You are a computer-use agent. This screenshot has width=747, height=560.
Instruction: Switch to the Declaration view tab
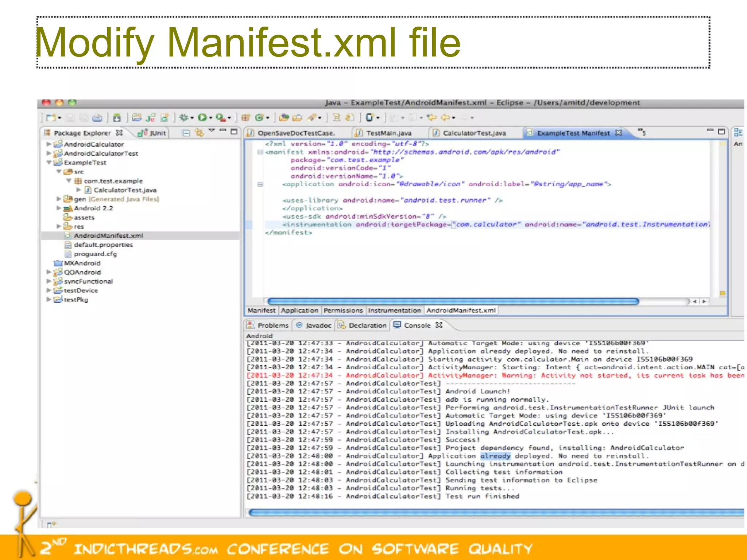click(363, 325)
